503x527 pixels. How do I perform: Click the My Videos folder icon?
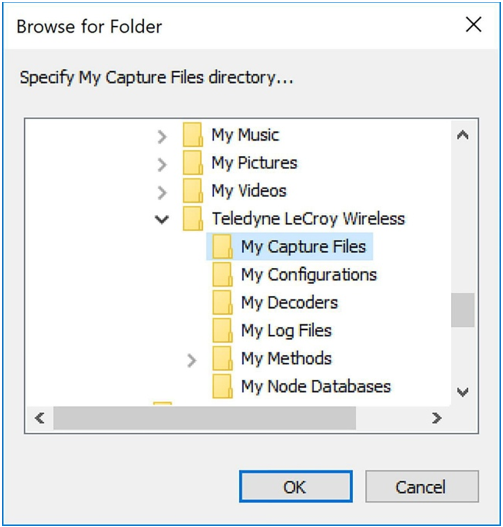[193, 191]
